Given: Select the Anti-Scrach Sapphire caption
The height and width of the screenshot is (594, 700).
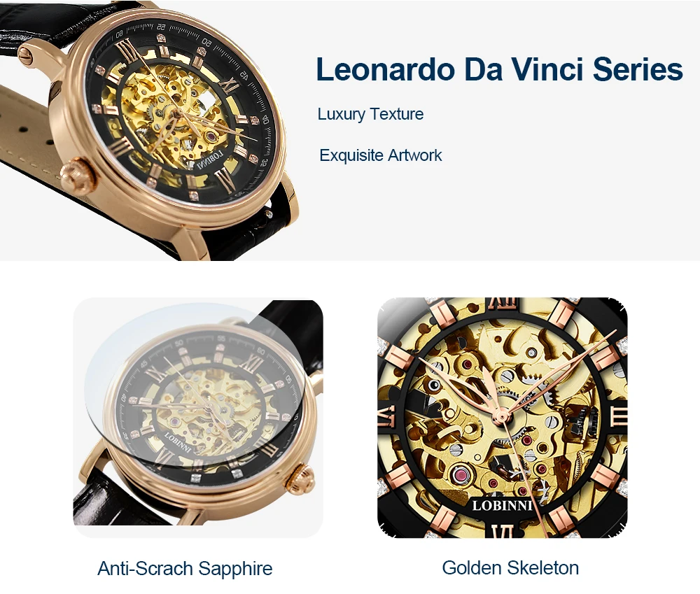Looking at the screenshot, I should (x=185, y=568).
